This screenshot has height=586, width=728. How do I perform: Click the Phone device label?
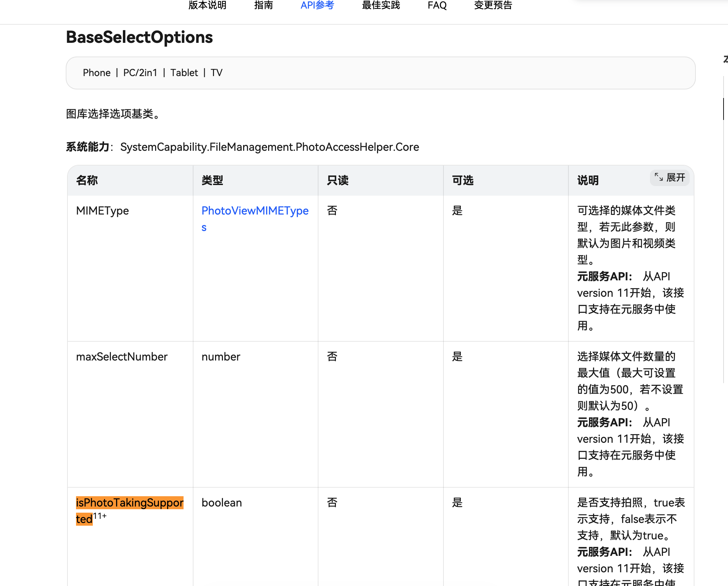click(x=97, y=73)
